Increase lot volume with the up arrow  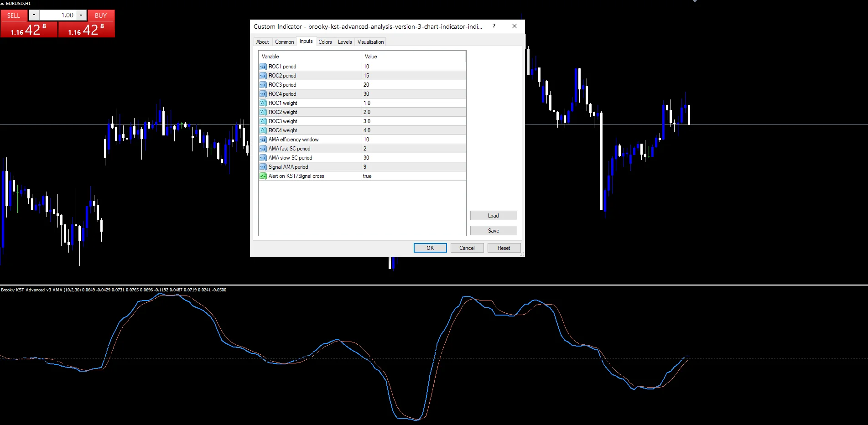tap(81, 15)
